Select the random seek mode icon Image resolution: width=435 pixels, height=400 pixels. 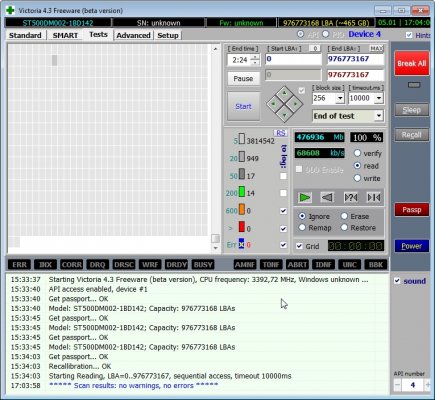tap(351, 198)
